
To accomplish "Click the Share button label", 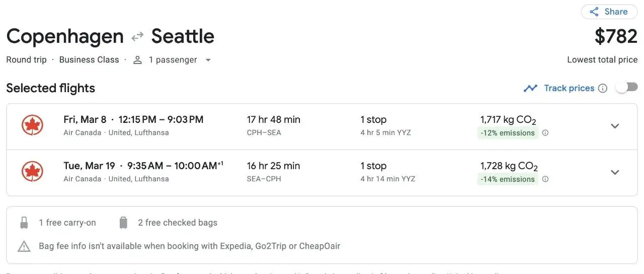I will tap(616, 12).
